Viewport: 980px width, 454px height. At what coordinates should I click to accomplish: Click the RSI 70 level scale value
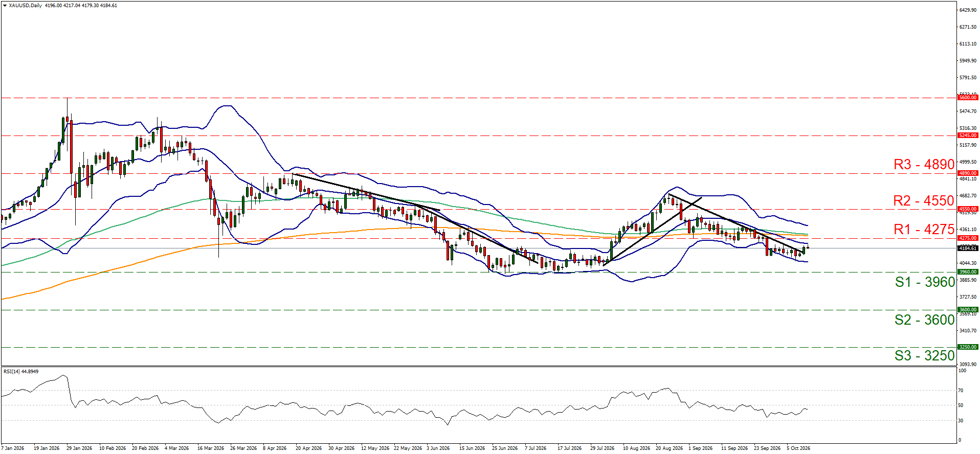(961, 391)
